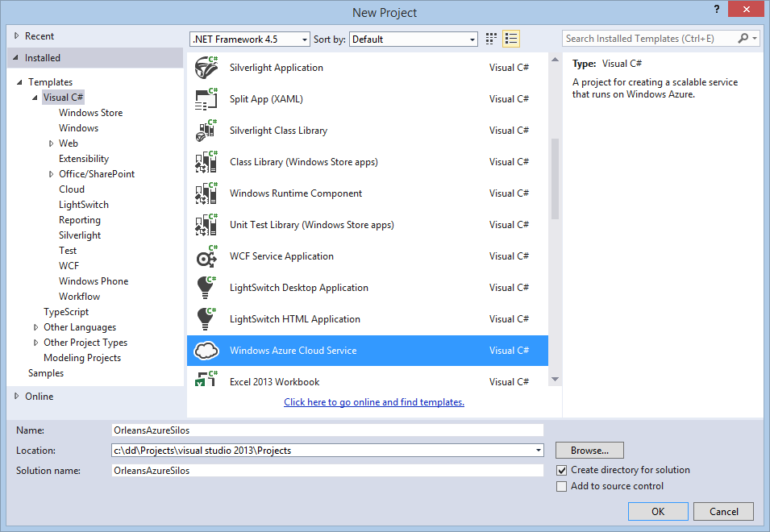The image size is (770, 532).
Task: Switch to medium icons list view
Action: click(511, 39)
